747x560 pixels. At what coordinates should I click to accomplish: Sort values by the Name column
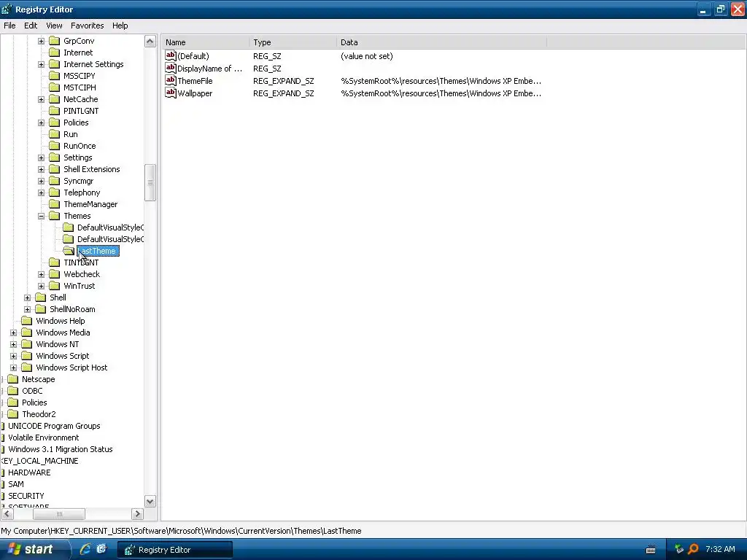coord(205,42)
